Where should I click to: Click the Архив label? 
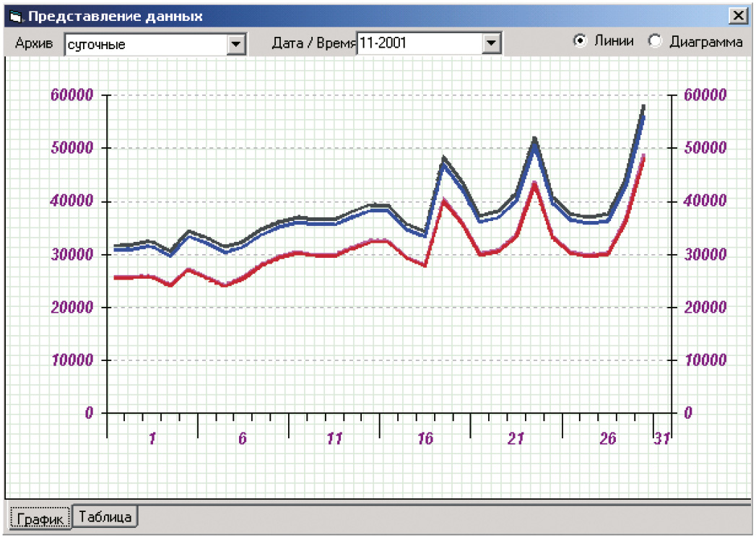(34, 43)
